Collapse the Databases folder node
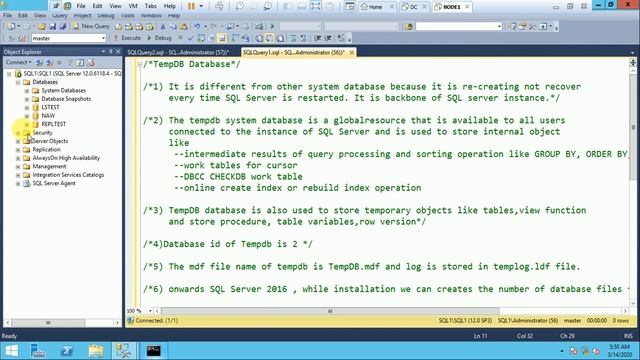The image size is (640, 360). [x=18, y=82]
